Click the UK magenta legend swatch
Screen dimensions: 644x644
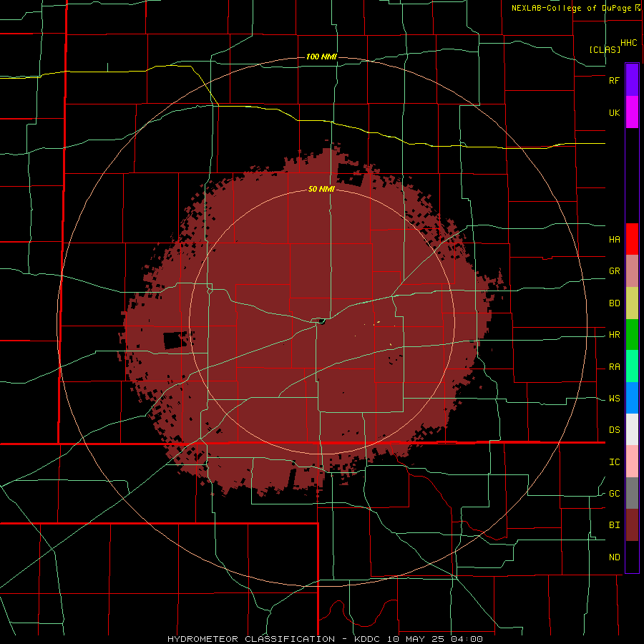pos(632,112)
